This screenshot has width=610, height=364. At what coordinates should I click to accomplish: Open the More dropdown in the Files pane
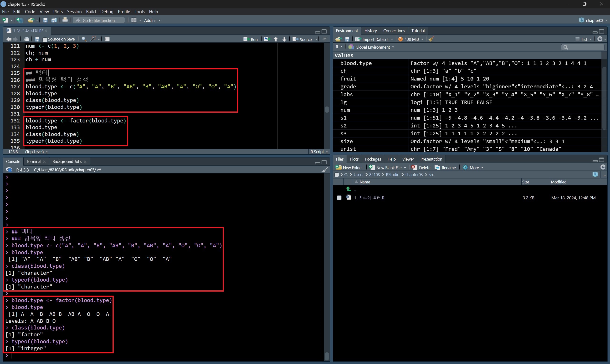(473, 167)
